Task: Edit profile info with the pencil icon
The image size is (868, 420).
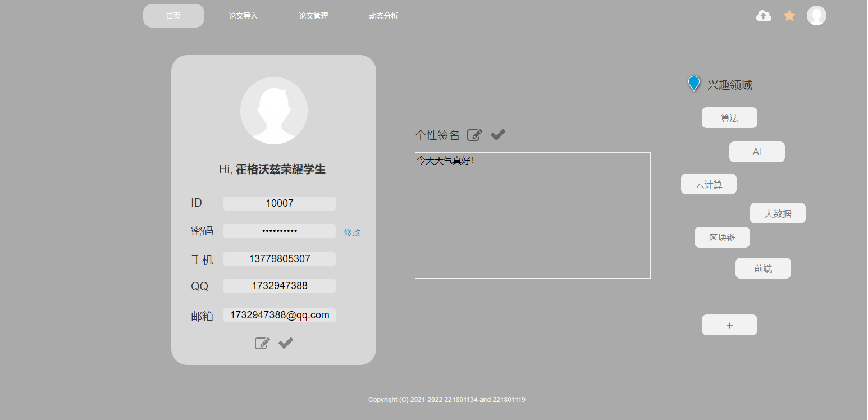Action: [262, 343]
